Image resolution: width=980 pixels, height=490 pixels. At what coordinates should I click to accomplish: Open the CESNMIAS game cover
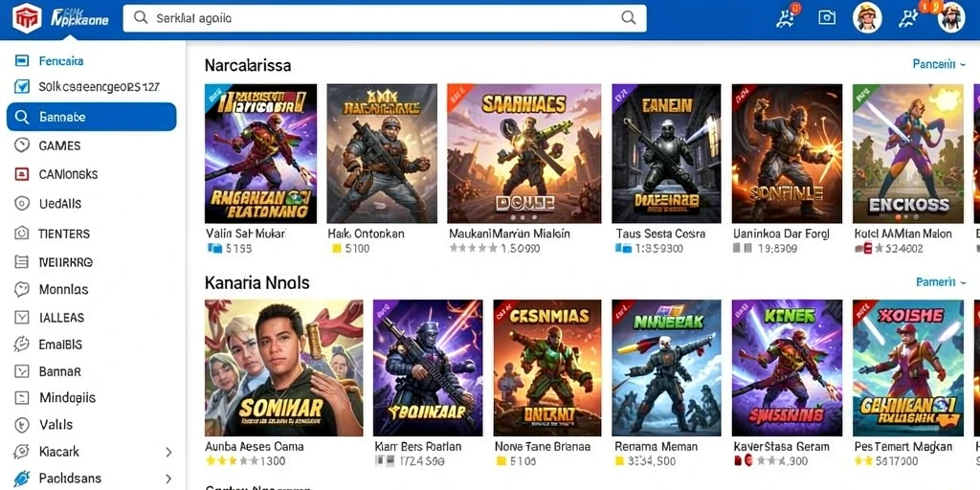[x=546, y=367]
